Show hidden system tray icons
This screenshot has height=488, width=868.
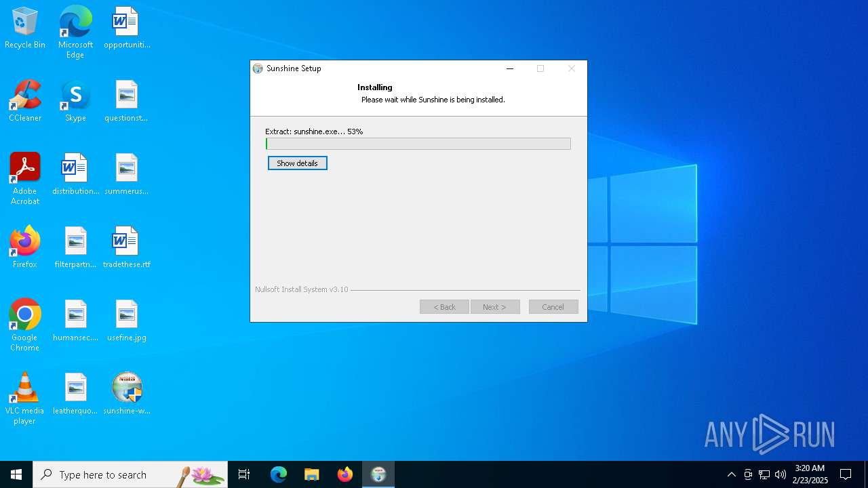731,474
